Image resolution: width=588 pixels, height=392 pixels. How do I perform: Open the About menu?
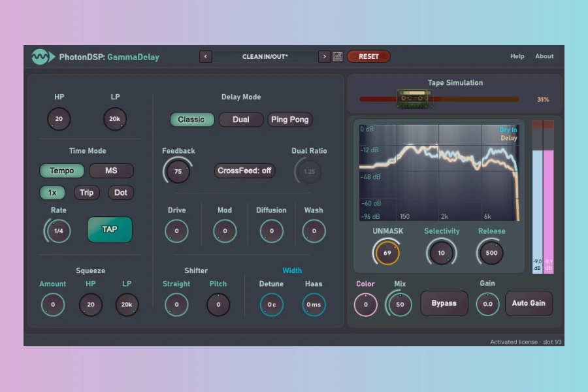pos(544,56)
